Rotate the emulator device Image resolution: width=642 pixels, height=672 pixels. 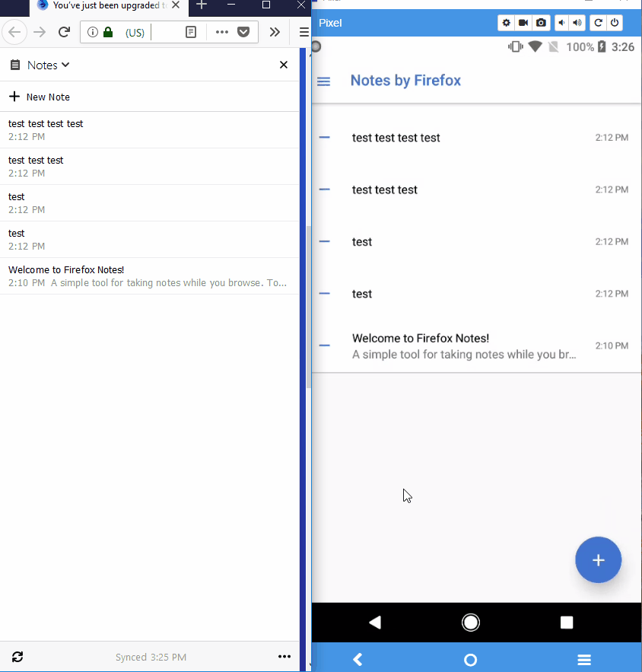point(598,23)
